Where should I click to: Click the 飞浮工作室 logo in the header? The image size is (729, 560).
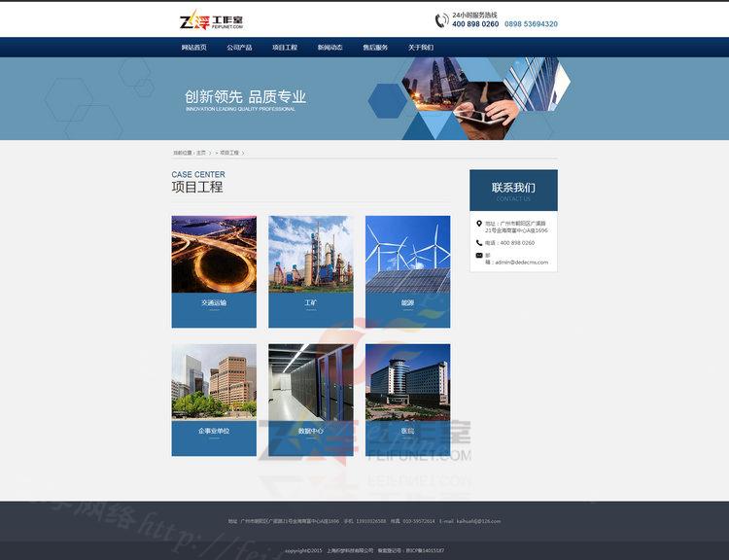(211, 20)
